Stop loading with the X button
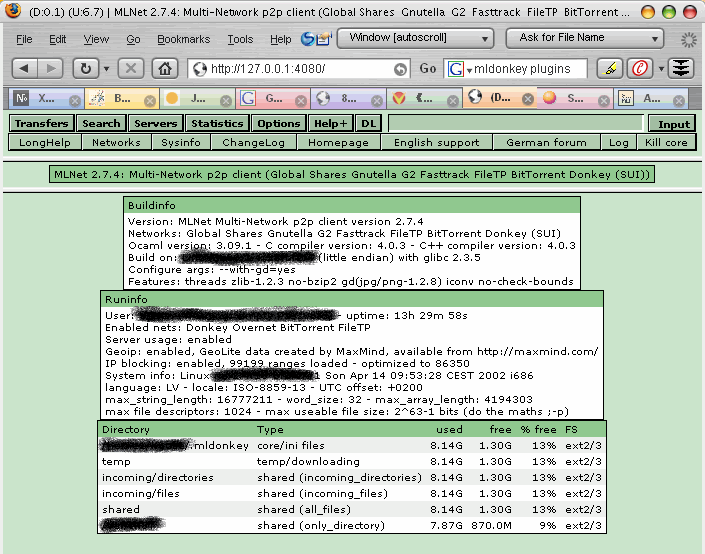The height and width of the screenshot is (554, 705). pyautogui.click(x=131, y=69)
